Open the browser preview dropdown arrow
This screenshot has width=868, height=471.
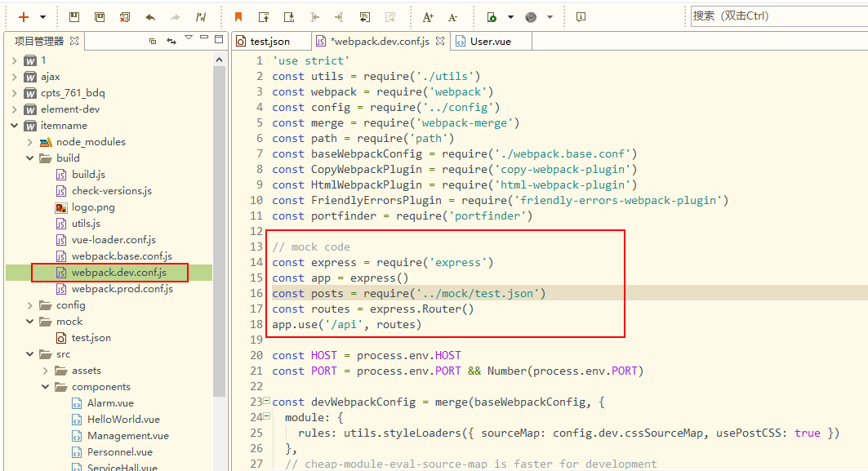[550, 17]
